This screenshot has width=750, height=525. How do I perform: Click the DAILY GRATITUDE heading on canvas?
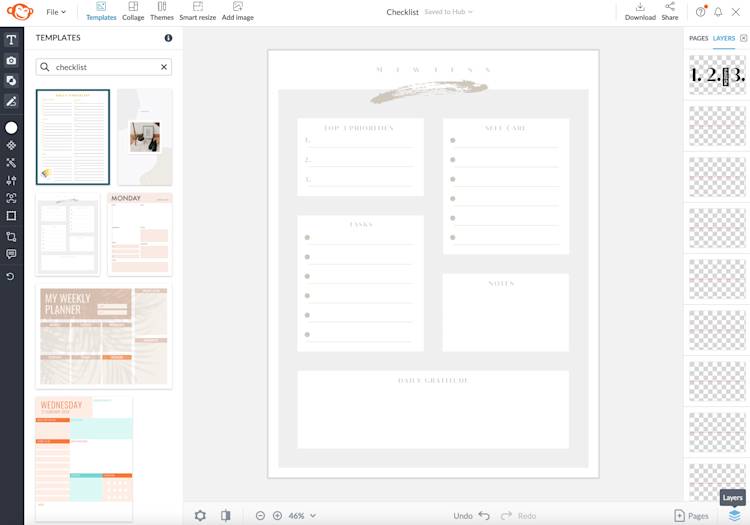pyautogui.click(x=433, y=381)
